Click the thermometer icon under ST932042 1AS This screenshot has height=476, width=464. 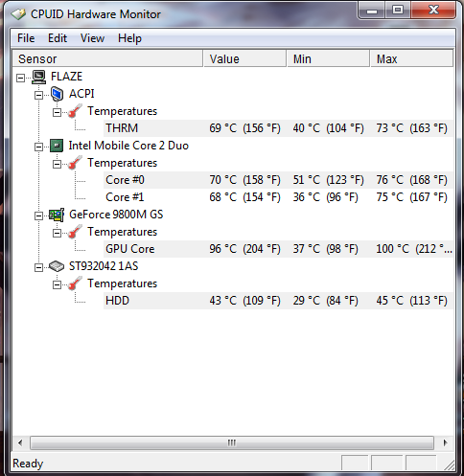tap(75, 283)
